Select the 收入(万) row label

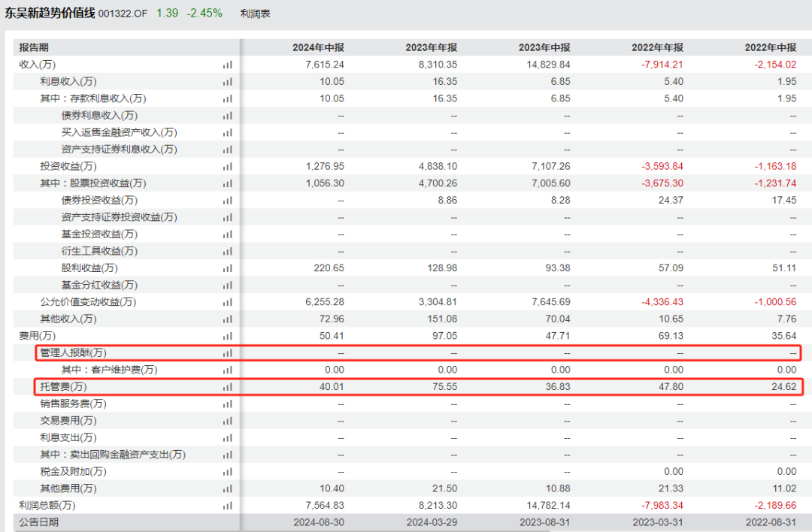38,65
